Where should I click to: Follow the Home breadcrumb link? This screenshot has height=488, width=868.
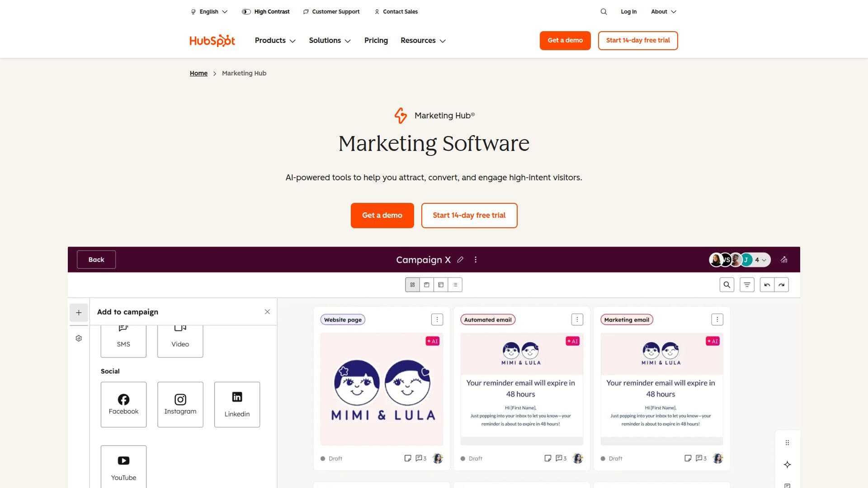point(198,73)
